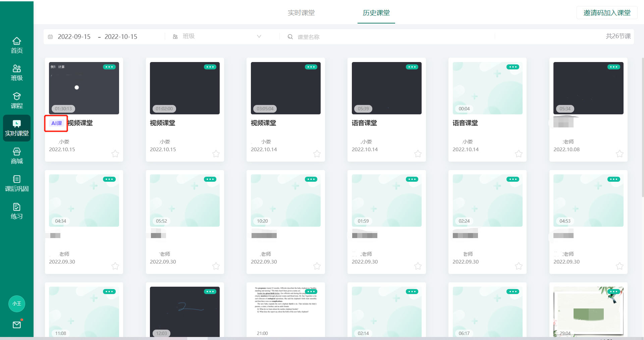
Task: Open the 小王 user avatar
Action: pos(16,304)
